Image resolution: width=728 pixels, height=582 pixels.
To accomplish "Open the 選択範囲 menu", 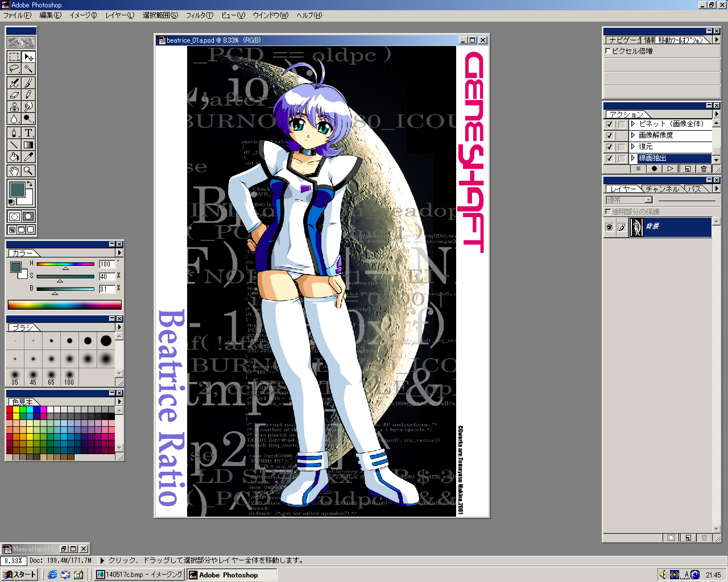I will tap(160, 15).
